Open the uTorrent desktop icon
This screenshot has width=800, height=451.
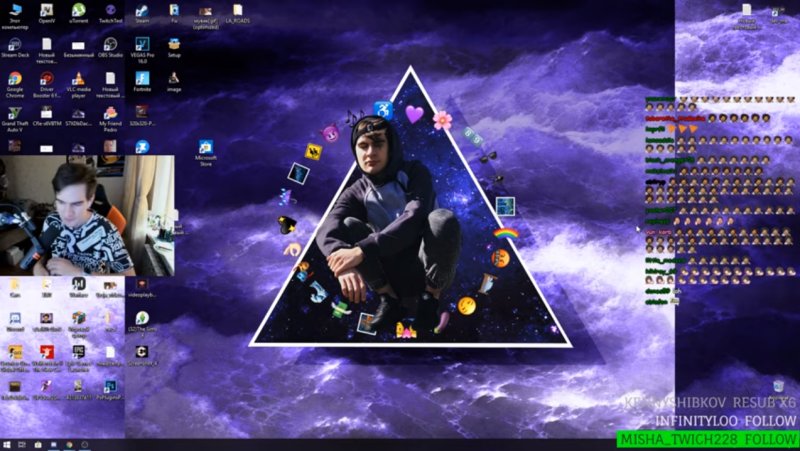(x=78, y=10)
